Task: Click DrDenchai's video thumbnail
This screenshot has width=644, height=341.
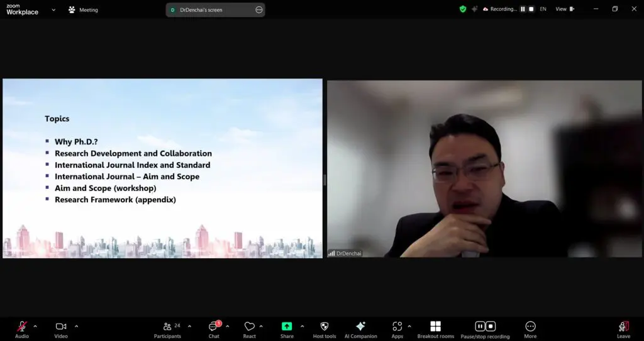Action: pyautogui.click(x=485, y=169)
